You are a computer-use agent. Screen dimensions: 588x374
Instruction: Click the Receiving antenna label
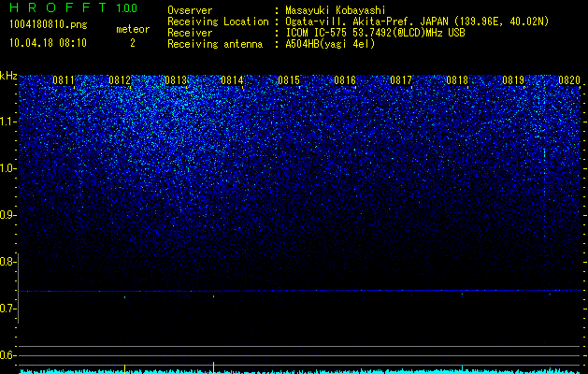click(215, 44)
